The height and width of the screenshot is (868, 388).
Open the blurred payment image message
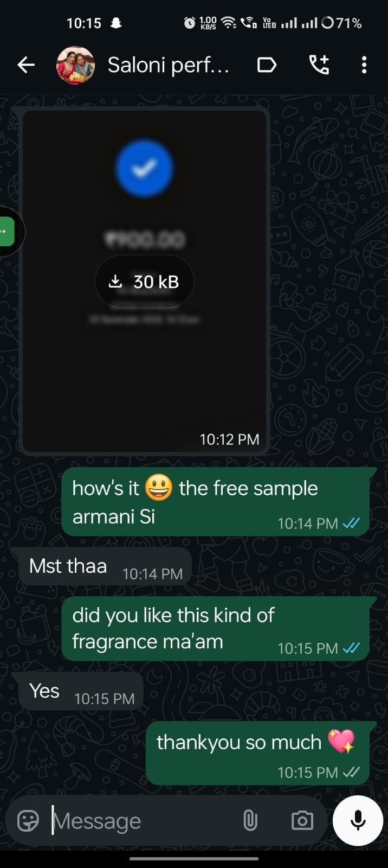pyautogui.click(x=144, y=280)
